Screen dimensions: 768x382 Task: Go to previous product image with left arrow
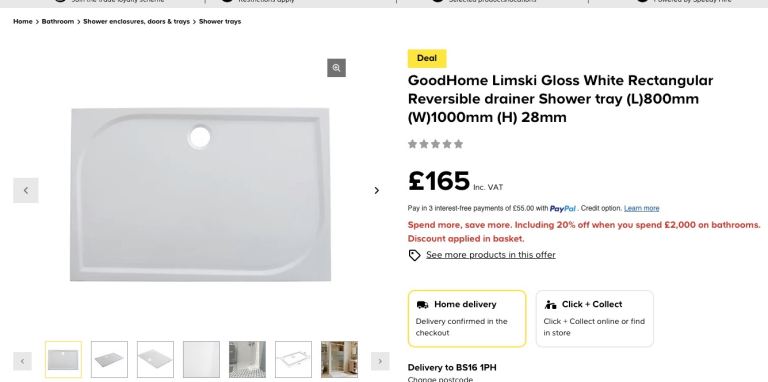click(x=25, y=191)
